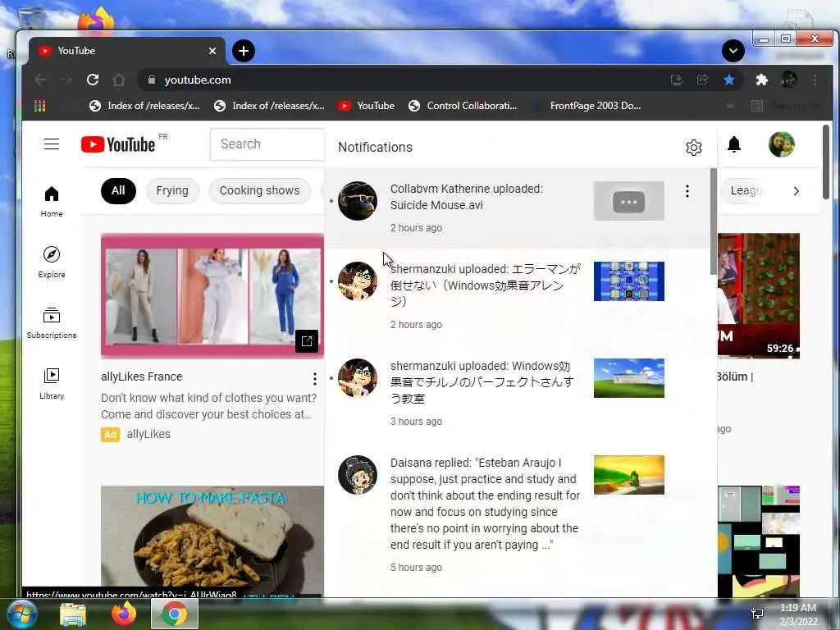Click Chrome taskbar button
The image size is (840, 630).
175,614
